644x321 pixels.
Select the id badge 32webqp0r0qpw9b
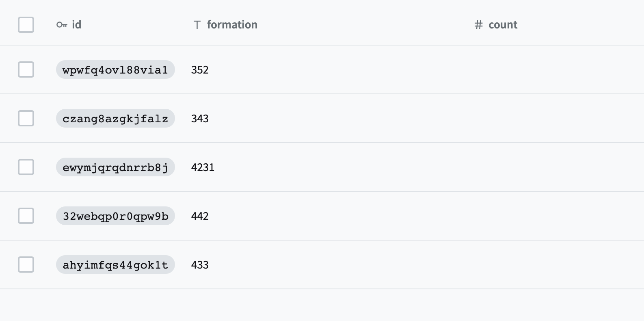[x=115, y=216]
